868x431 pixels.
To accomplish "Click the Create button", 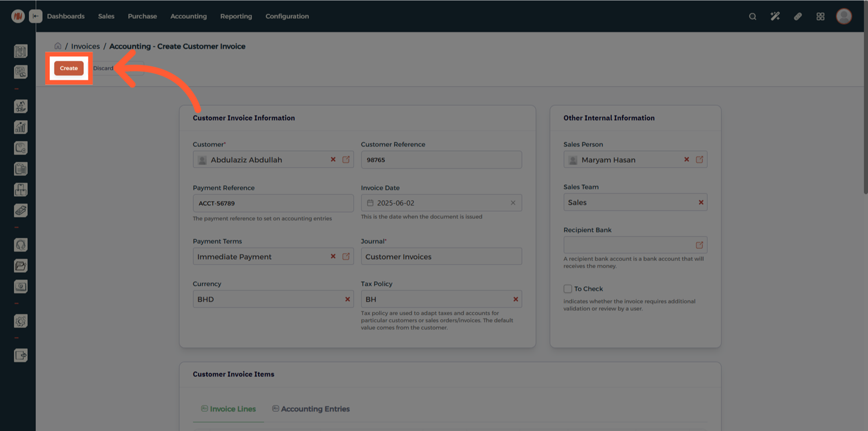I will (69, 68).
